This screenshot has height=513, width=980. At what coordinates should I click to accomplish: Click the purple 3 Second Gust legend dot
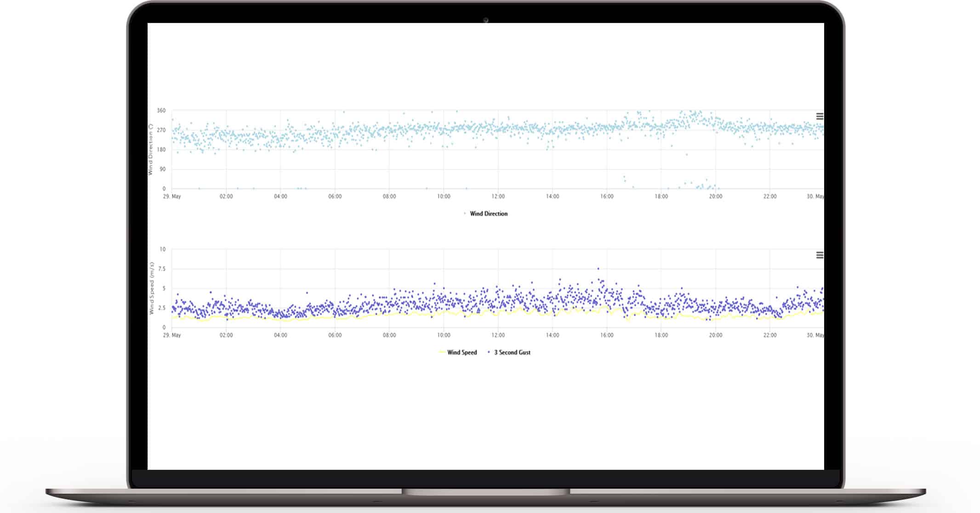[x=489, y=352]
